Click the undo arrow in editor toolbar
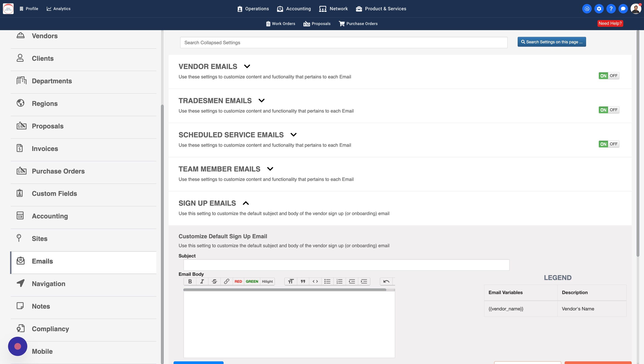Image resolution: width=644 pixels, height=364 pixels. pyautogui.click(x=386, y=282)
